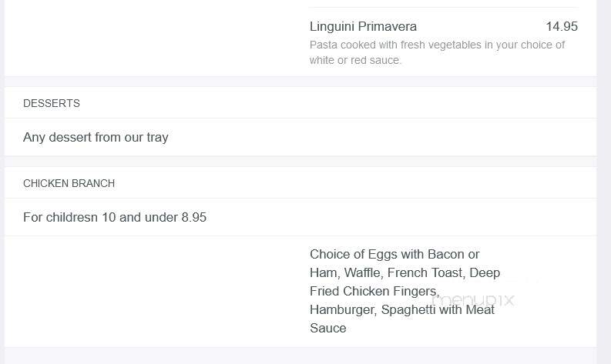Click 'For childresn 10 and under 8.95' row
The image size is (611, 364).
(300, 217)
